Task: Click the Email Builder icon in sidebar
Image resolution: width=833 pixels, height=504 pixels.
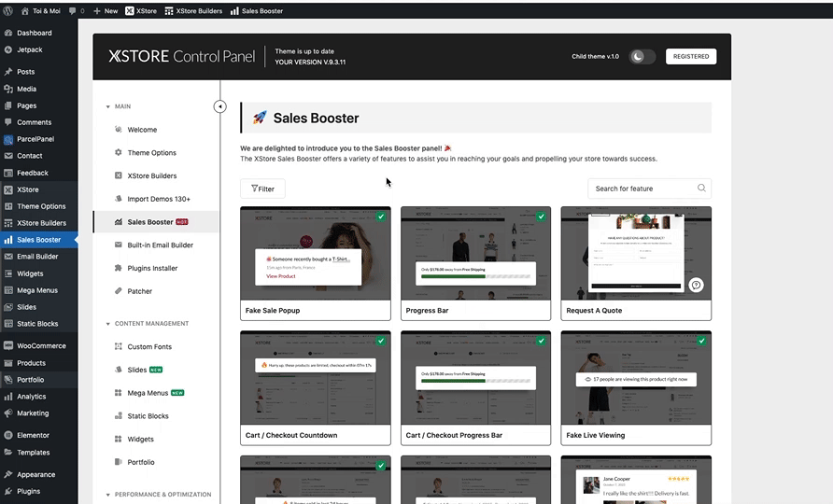Action: 8,257
